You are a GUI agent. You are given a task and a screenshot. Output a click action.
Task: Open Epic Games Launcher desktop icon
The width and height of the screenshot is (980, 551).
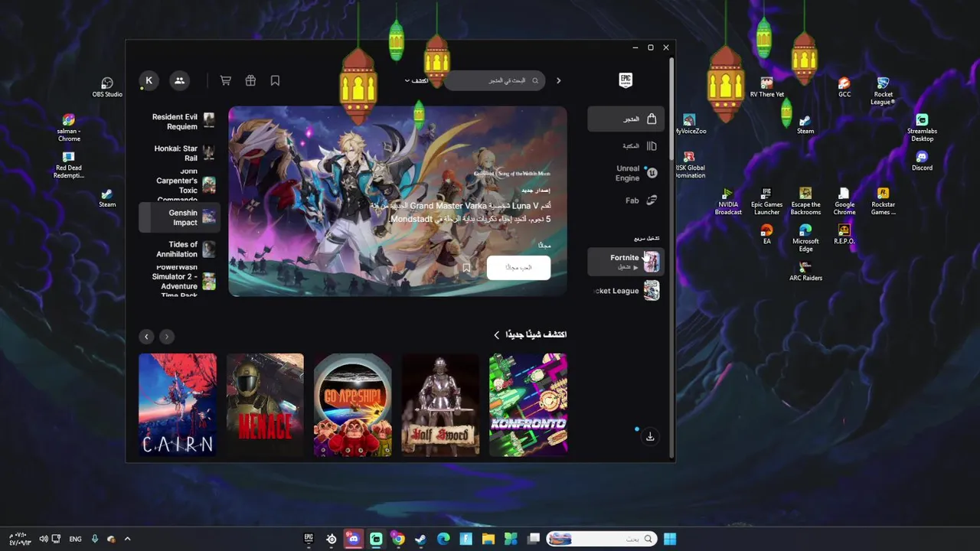click(766, 201)
